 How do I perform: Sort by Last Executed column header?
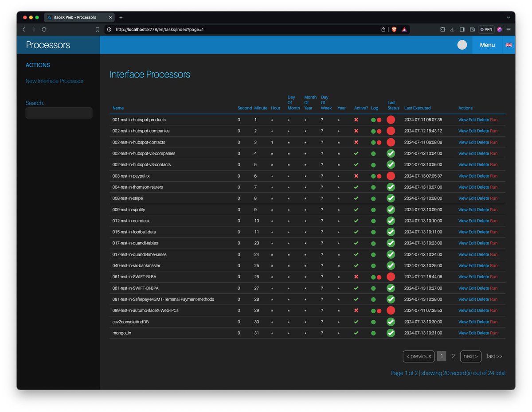click(x=417, y=108)
